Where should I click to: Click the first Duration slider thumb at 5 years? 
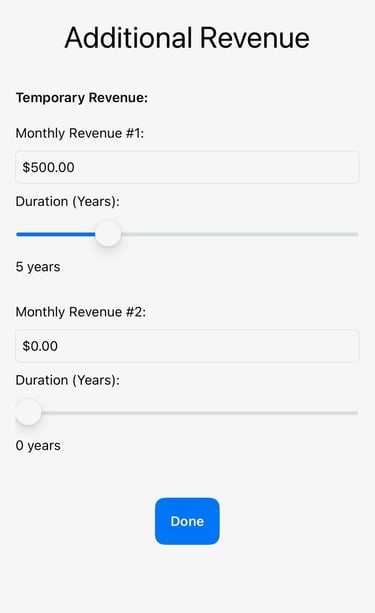(x=108, y=234)
